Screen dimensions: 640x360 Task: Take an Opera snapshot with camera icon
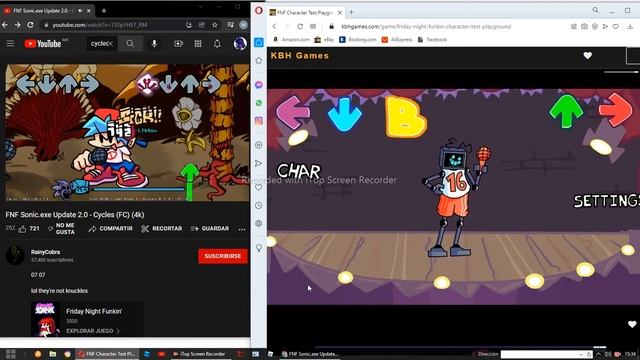(584, 27)
